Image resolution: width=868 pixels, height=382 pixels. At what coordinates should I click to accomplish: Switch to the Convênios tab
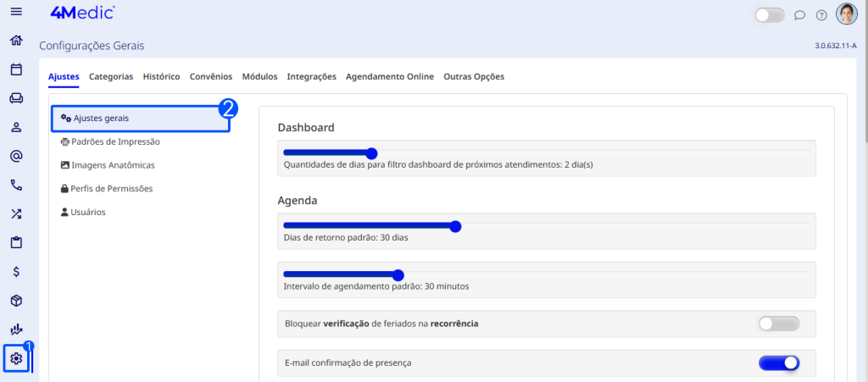211,76
